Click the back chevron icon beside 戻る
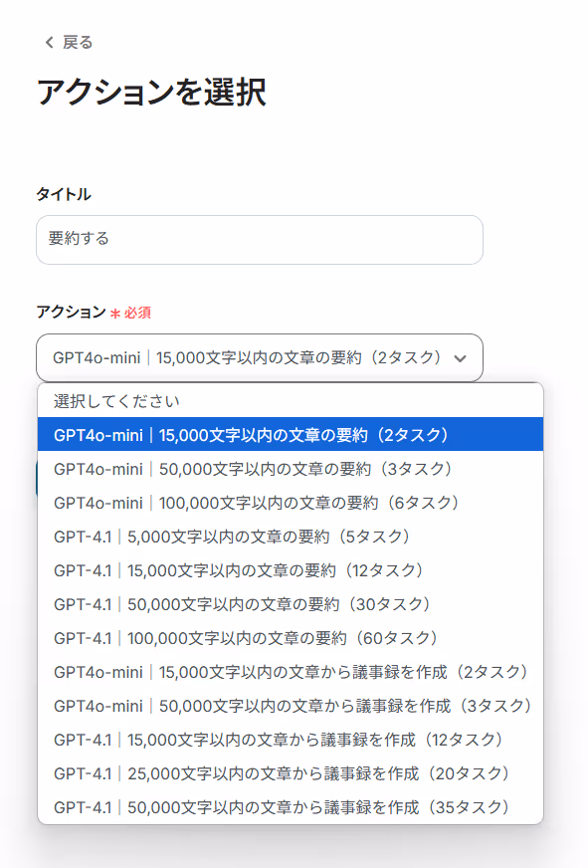588x868 pixels. (49, 42)
